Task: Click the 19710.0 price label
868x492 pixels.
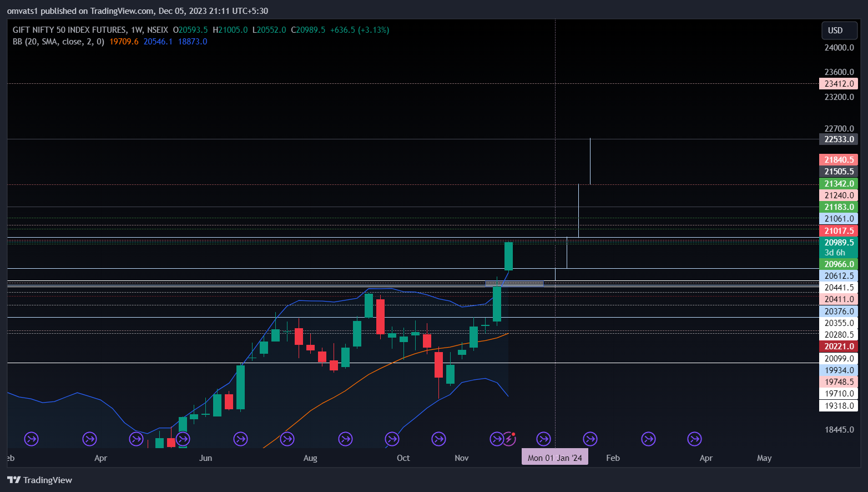Action: point(839,394)
